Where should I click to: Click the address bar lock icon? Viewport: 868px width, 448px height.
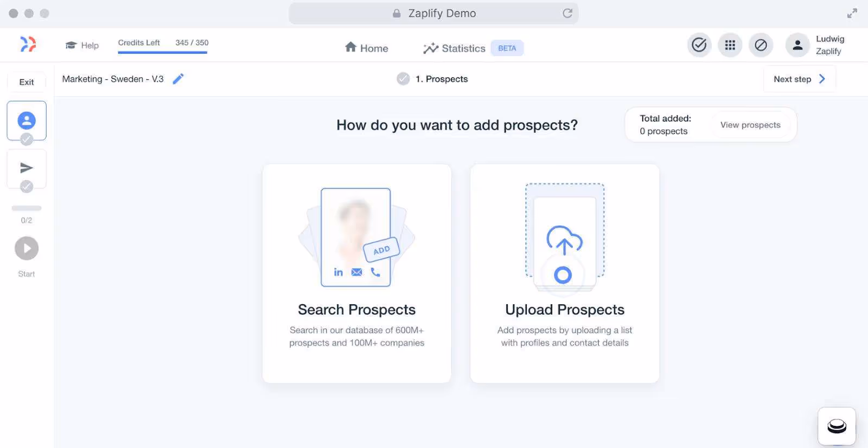397,13
